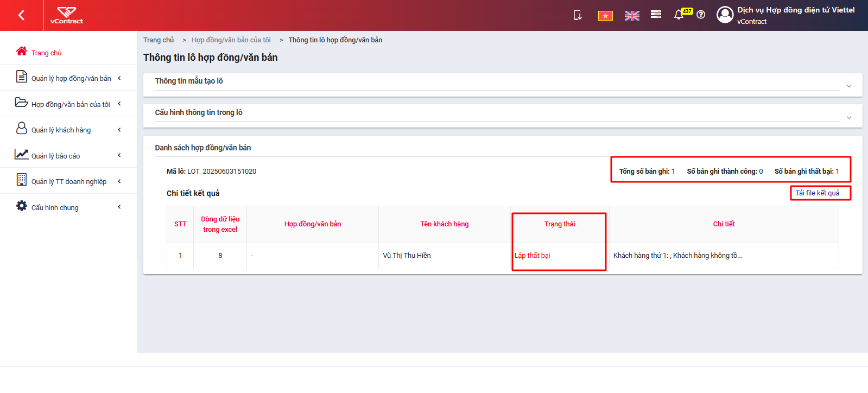Expand Quản lý khách hàng sidebar menu
Viewport: 868px width, 393px height.
[68, 129]
